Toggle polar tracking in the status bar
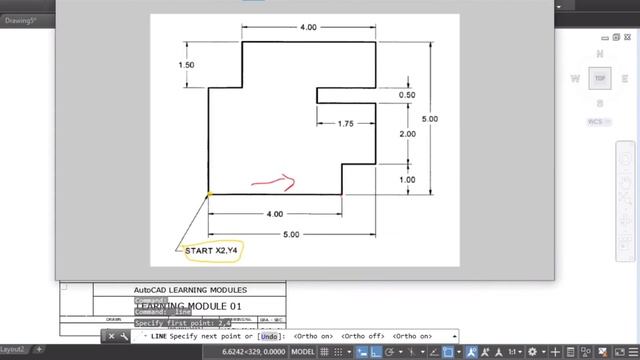640x360 pixels. click(389, 352)
